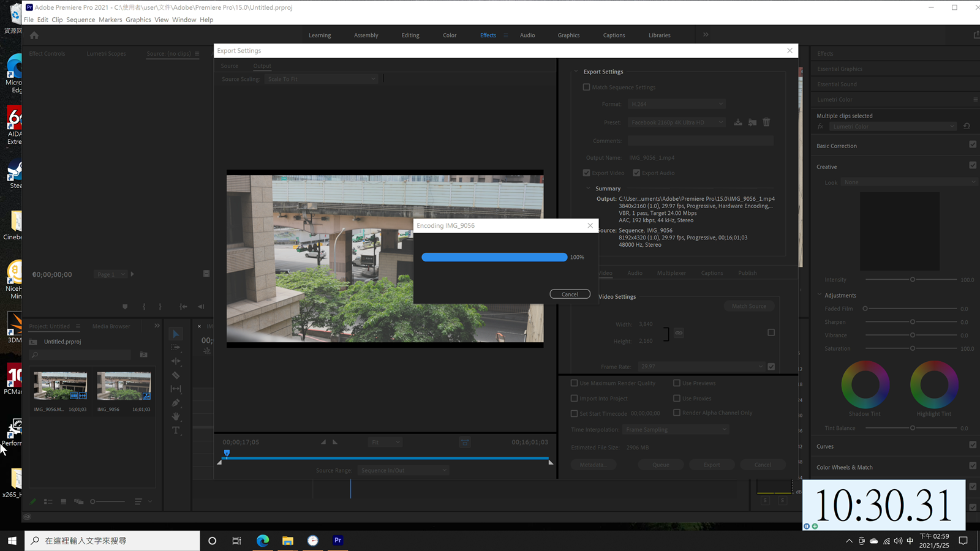This screenshot has height=551, width=980.
Task: Open the Format H.264 dropdown
Action: [x=677, y=104]
